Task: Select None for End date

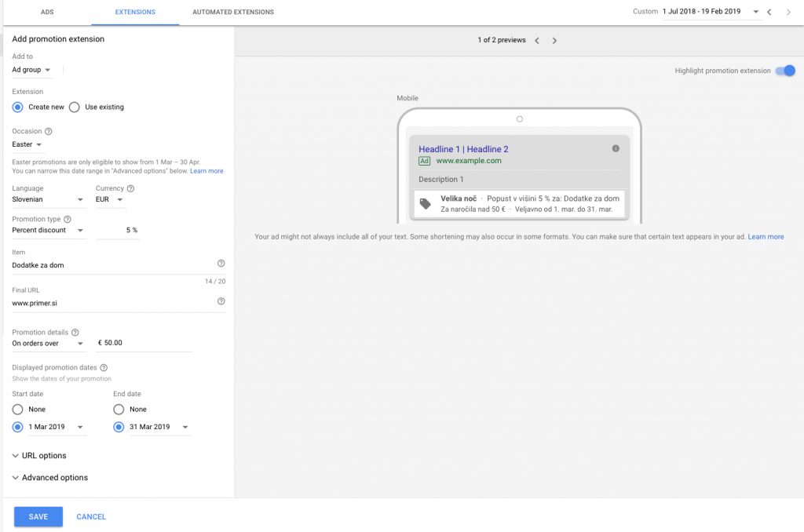Action: click(x=119, y=409)
